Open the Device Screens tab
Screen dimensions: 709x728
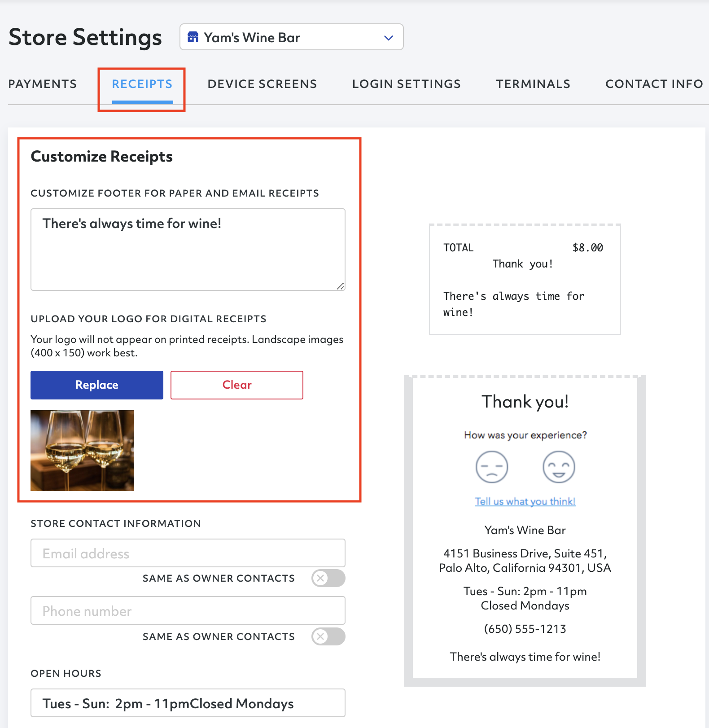point(262,84)
